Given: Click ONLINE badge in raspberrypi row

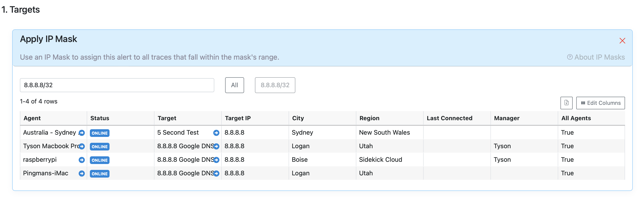Looking at the screenshot, I should pos(100,160).
